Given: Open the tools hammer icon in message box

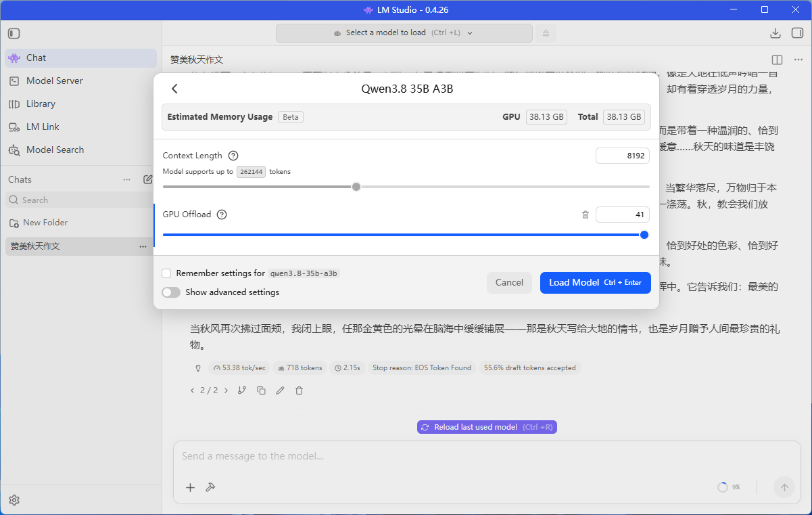Looking at the screenshot, I should (x=210, y=487).
